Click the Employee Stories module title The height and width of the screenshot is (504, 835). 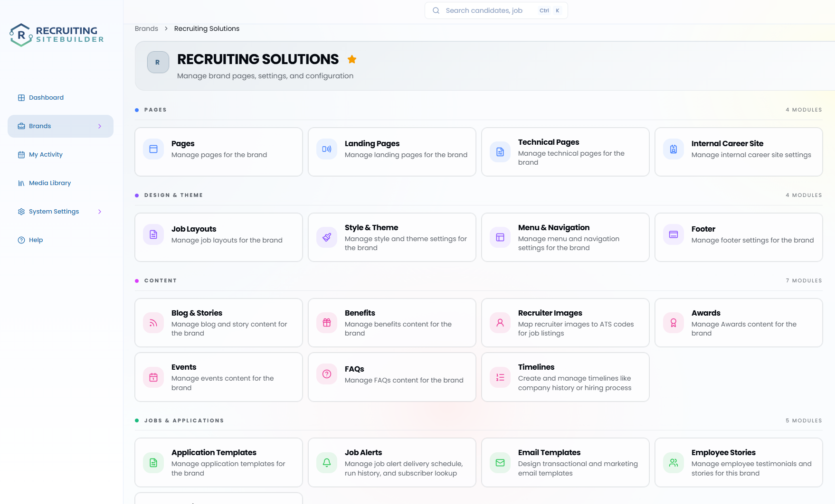click(x=723, y=452)
